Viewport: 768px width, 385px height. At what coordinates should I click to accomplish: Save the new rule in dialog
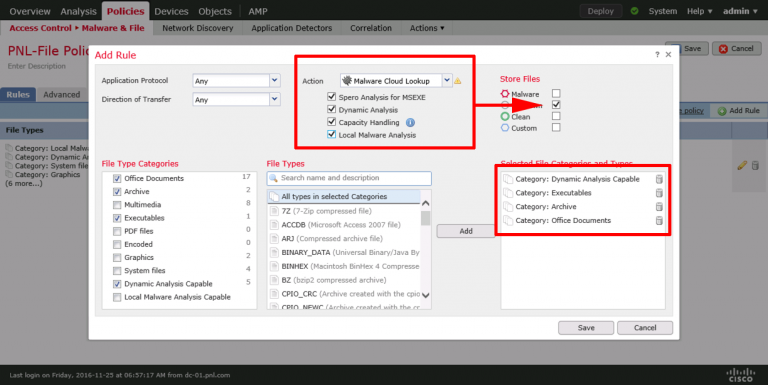(x=586, y=328)
